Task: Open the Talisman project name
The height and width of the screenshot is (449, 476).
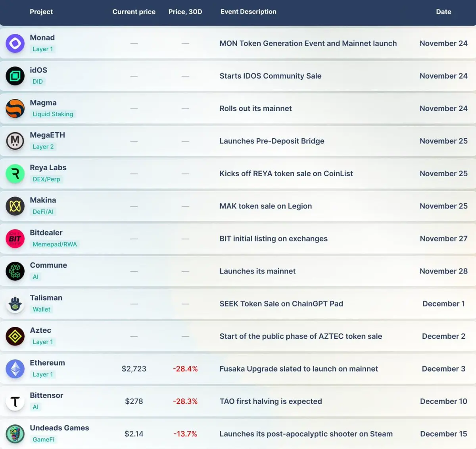Action: pos(46,298)
